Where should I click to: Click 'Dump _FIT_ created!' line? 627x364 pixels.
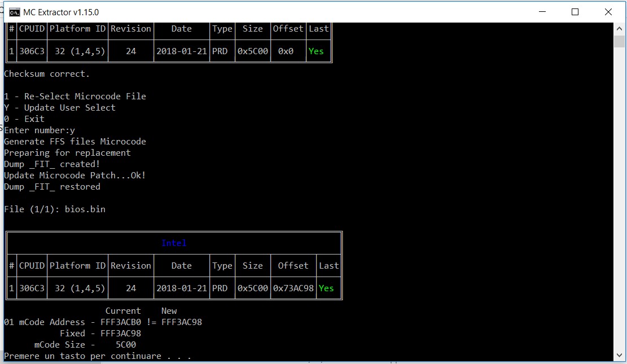[x=52, y=164]
